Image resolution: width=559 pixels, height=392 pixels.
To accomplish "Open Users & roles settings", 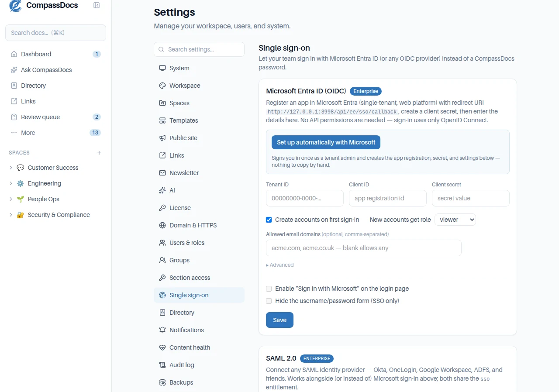I will point(199,243).
